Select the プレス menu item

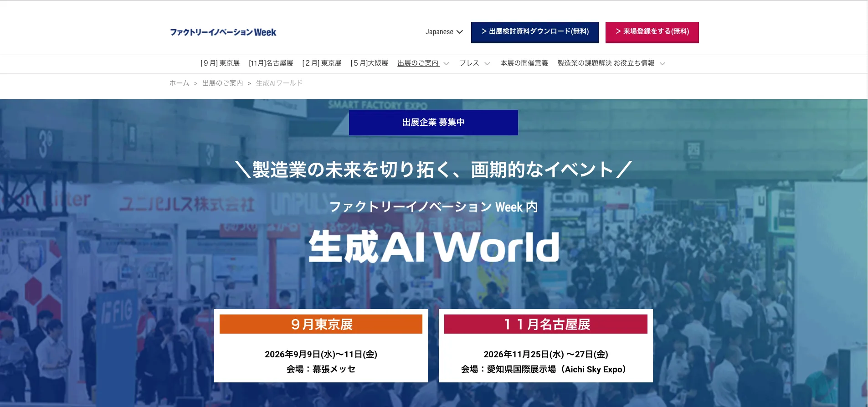click(x=469, y=63)
